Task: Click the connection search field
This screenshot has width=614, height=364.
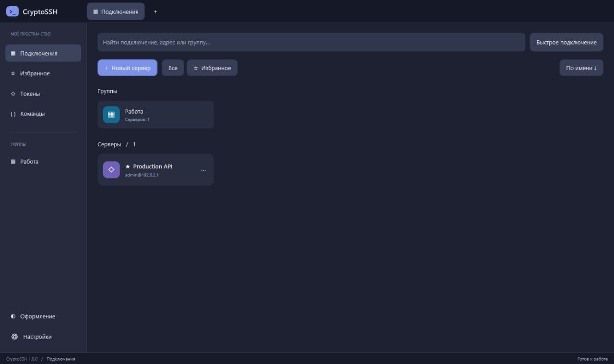Action: point(311,42)
